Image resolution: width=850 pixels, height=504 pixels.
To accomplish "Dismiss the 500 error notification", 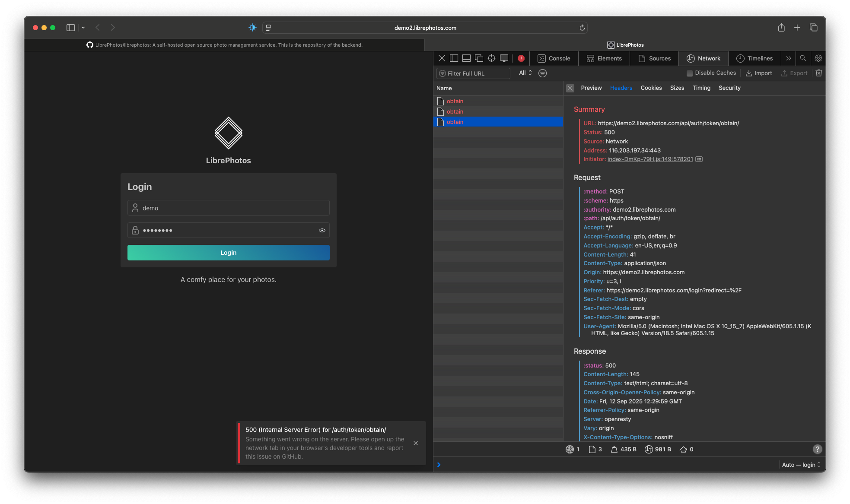I will (x=416, y=443).
